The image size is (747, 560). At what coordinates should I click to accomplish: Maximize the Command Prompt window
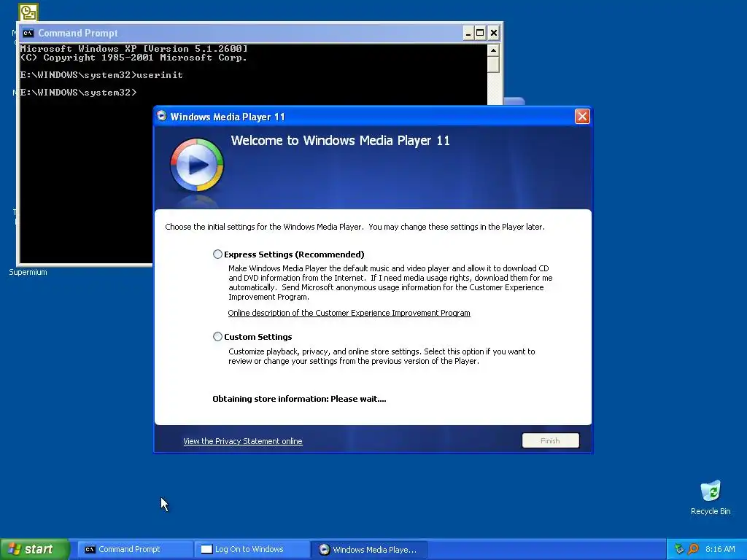click(x=480, y=33)
